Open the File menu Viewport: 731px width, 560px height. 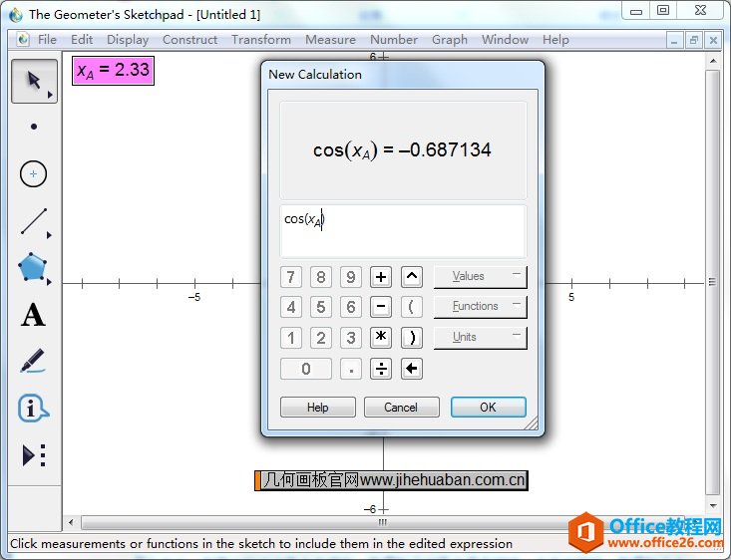47,40
